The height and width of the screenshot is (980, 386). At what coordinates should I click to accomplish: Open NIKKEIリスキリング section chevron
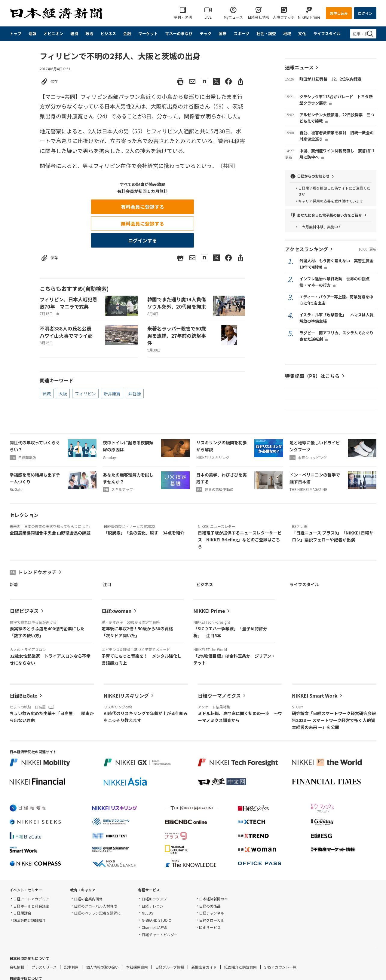[x=152, y=695]
